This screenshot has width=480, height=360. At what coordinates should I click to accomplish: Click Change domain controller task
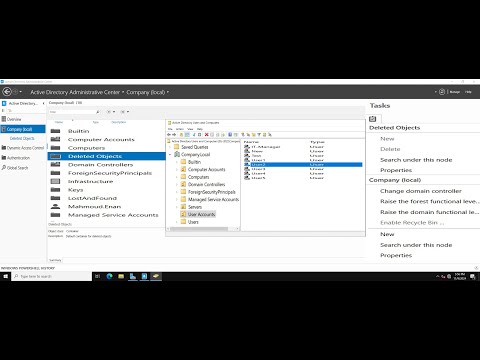tap(421, 191)
